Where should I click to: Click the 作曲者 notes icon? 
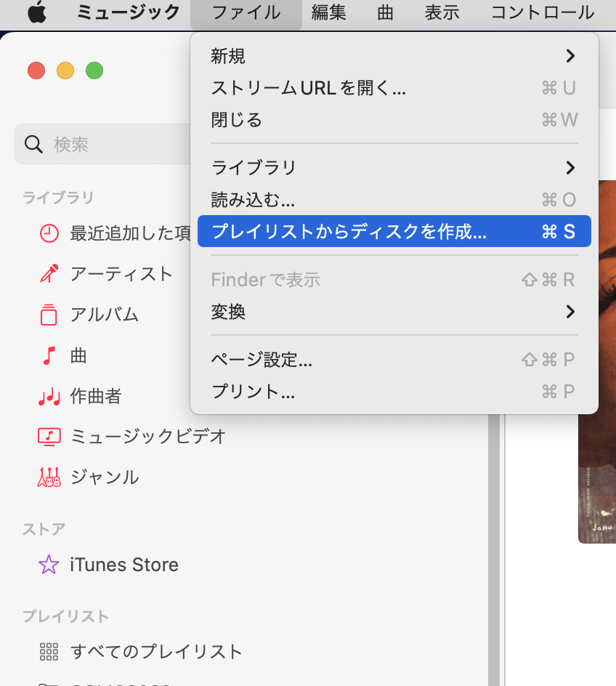click(x=49, y=396)
